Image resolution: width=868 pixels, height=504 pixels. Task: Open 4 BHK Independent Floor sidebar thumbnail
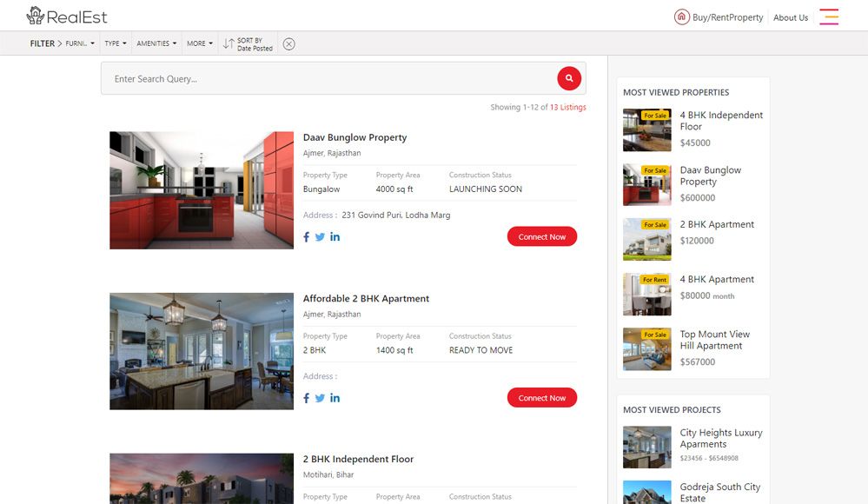647,130
